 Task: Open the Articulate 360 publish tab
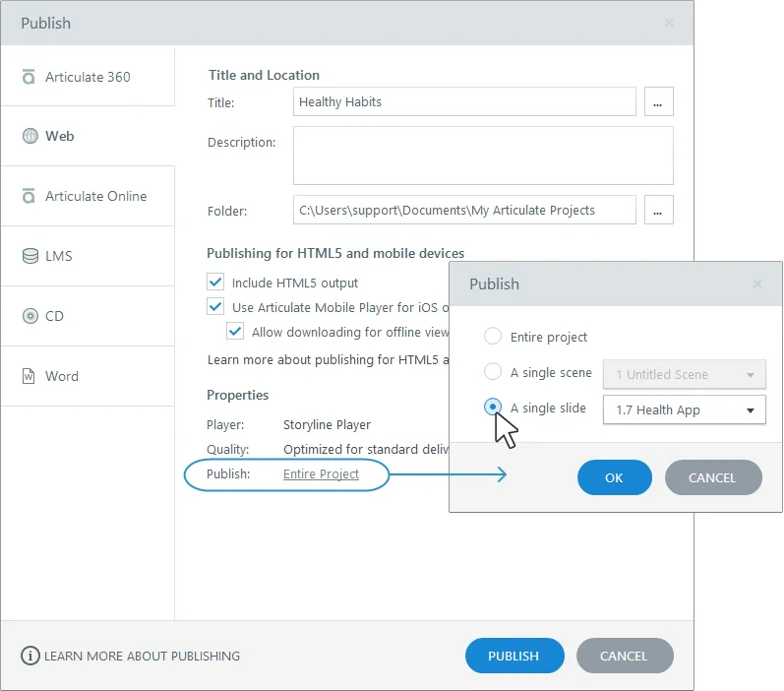click(x=88, y=77)
